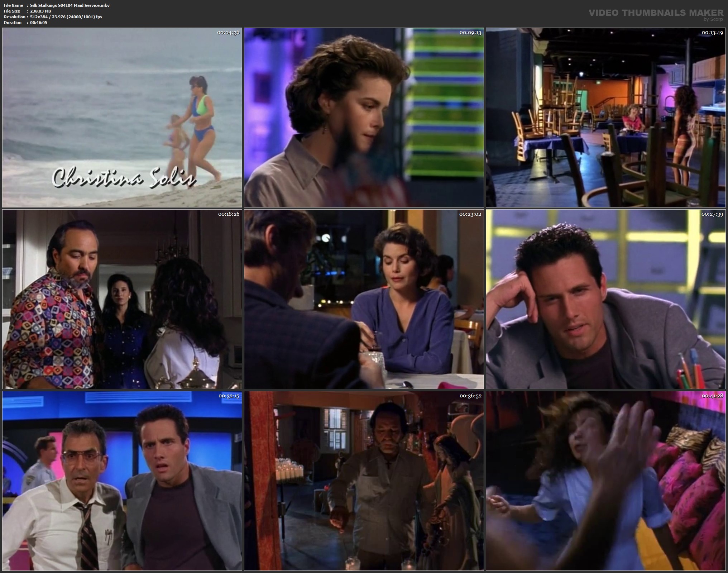
Task: Click the 00:04:36 timestamp label
Action: point(228,33)
